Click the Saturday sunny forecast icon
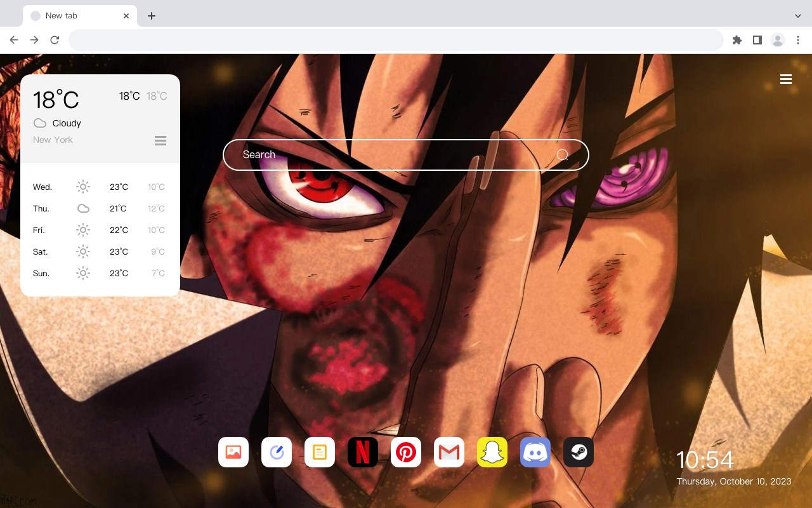 tap(83, 251)
